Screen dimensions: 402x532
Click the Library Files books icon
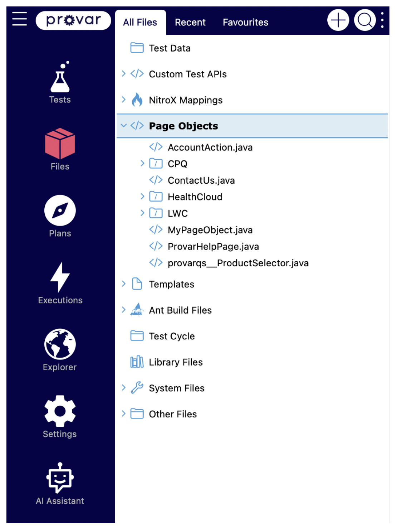coord(137,362)
